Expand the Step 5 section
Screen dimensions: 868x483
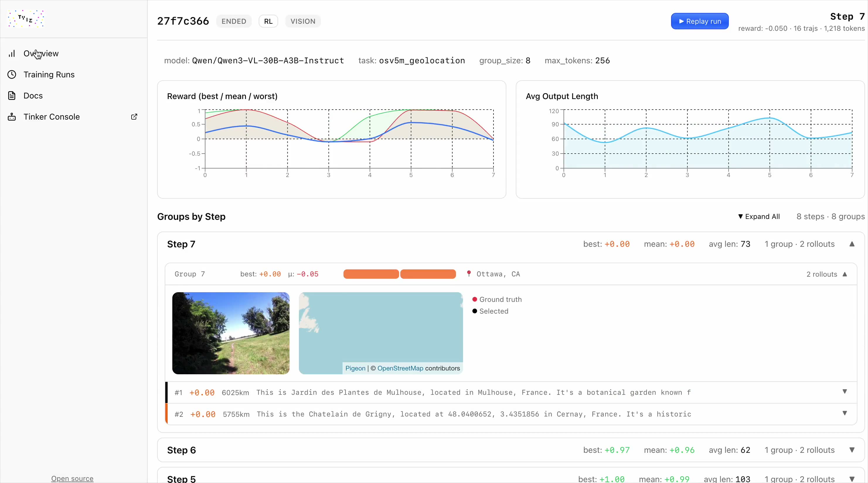pyautogui.click(x=852, y=479)
